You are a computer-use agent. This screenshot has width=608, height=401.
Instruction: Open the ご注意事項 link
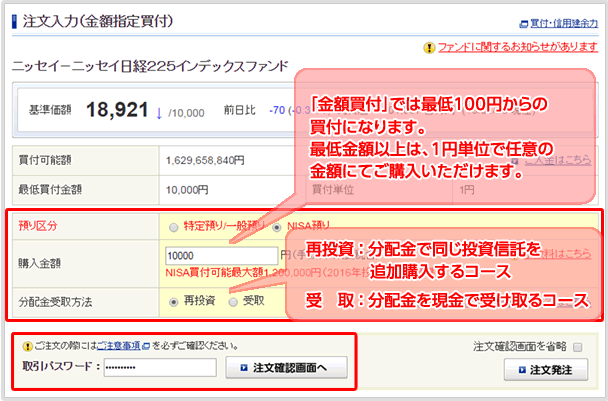(x=119, y=346)
